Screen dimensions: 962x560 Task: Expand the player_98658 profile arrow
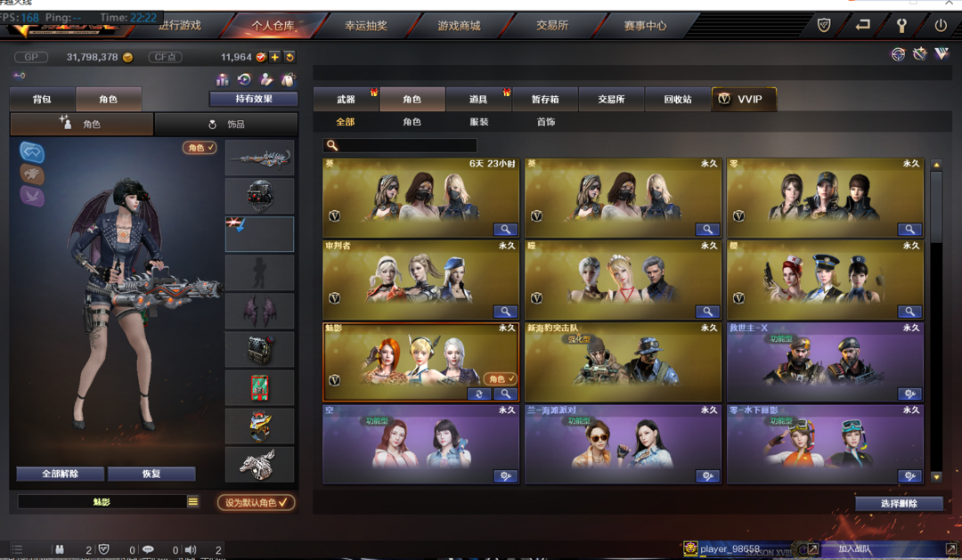812,549
